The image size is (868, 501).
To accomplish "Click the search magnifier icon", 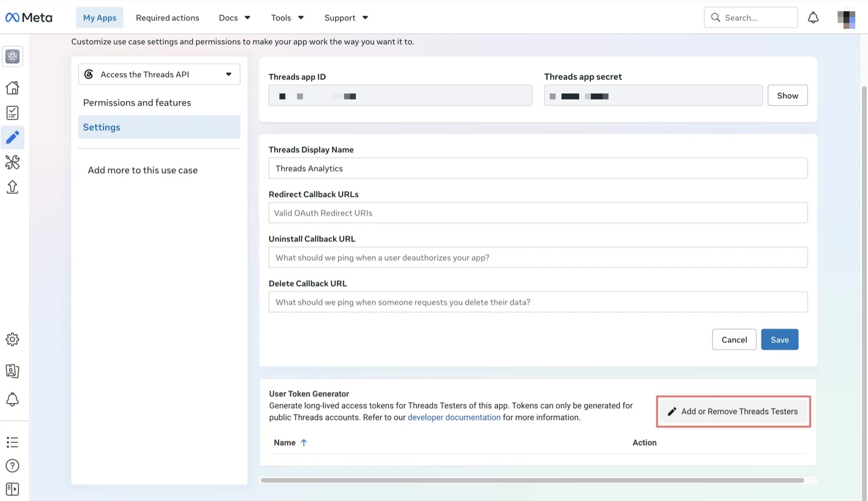I will [715, 18].
